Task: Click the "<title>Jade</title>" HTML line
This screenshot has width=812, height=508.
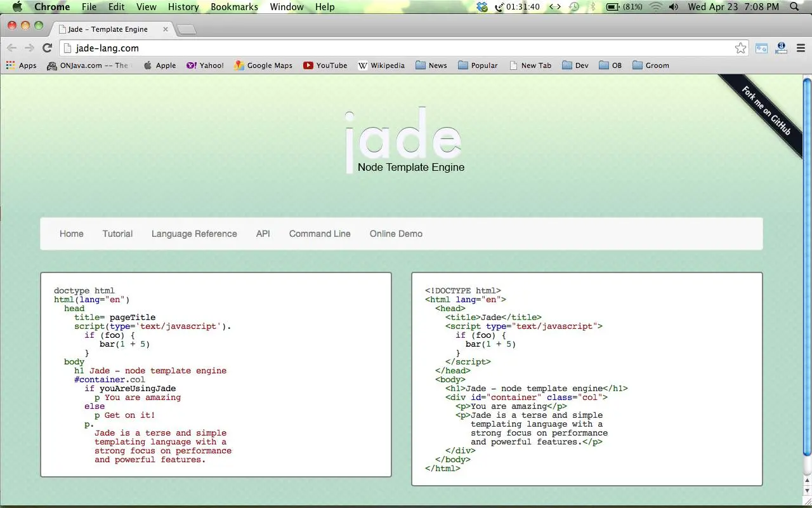Action: coord(494,317)
